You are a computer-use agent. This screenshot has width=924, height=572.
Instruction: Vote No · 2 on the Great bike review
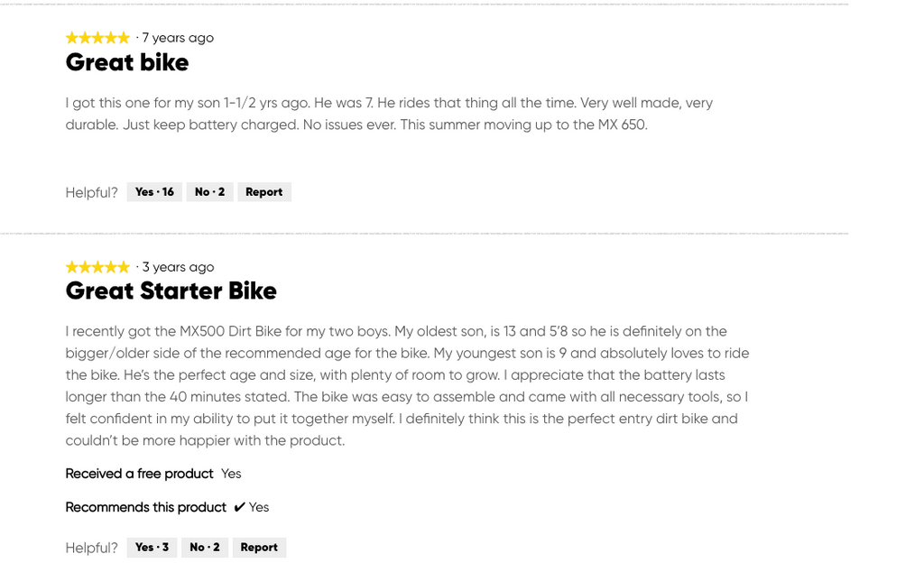coord(209,192)
